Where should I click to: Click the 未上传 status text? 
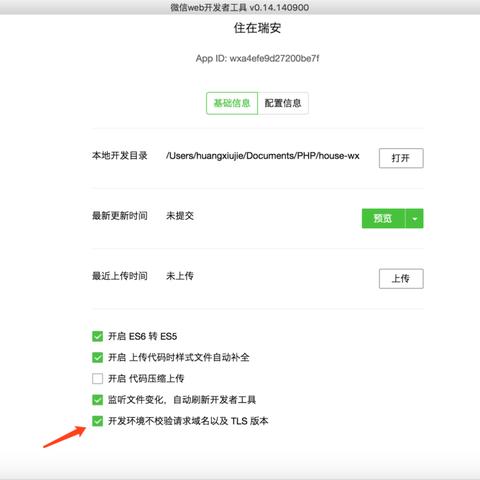[180, 276]
